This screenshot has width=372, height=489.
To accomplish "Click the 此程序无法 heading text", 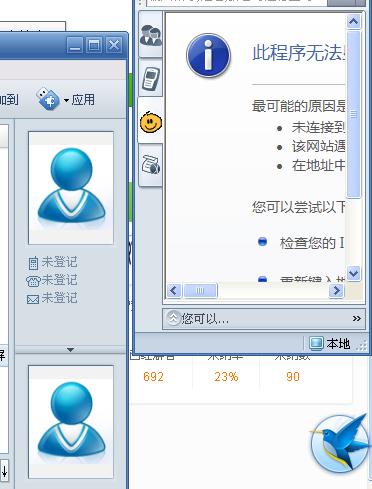I will point(299,53).
